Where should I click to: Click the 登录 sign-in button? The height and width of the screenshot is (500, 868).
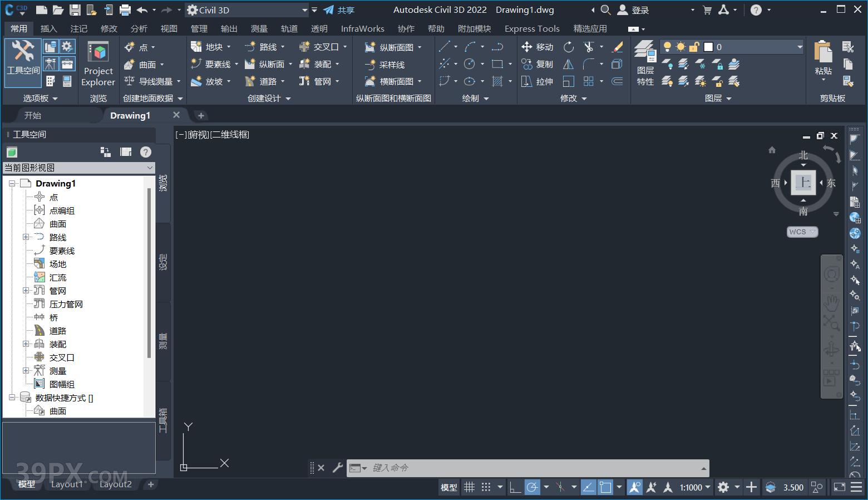pos(634,10)
